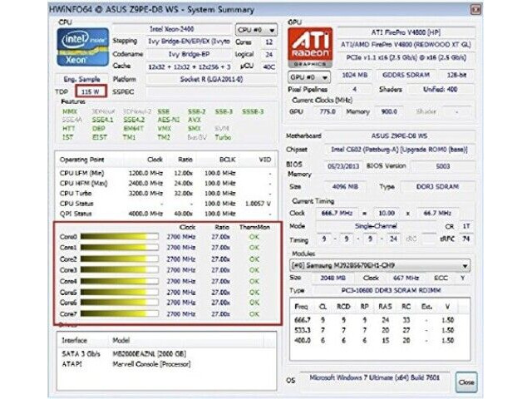Click the SSE4.2 feature flag
Viewport: 532px width, 399px height.
132,120
